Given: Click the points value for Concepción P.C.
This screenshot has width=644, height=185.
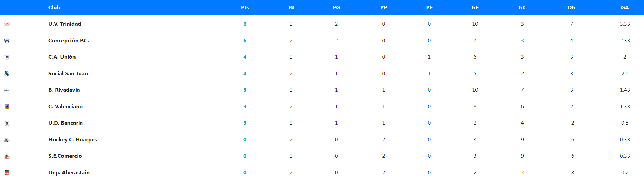Looking at the screenshot, I should (x=245, y=41).
